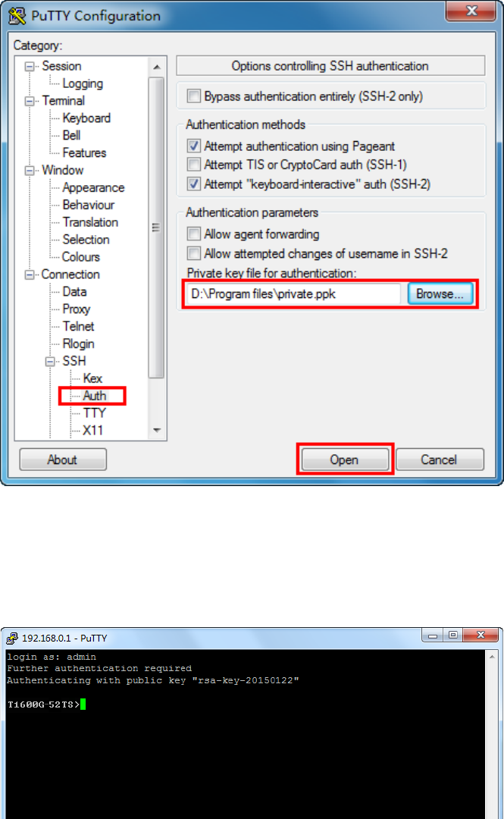Click the PuTTY Configuration title bar icon
The height and width of the screenshot is (819, 504).
coord(17,16)
